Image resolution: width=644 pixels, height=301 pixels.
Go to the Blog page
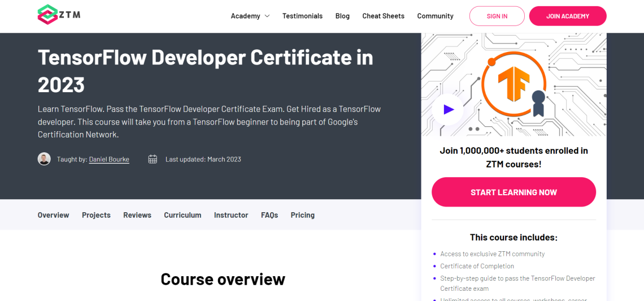tap(342, 16)
